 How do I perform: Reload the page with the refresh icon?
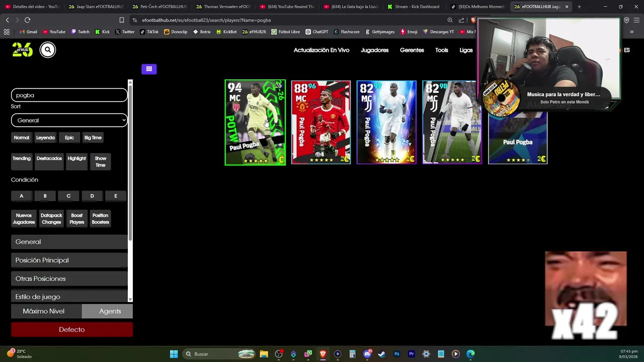[x=27, y=20]
